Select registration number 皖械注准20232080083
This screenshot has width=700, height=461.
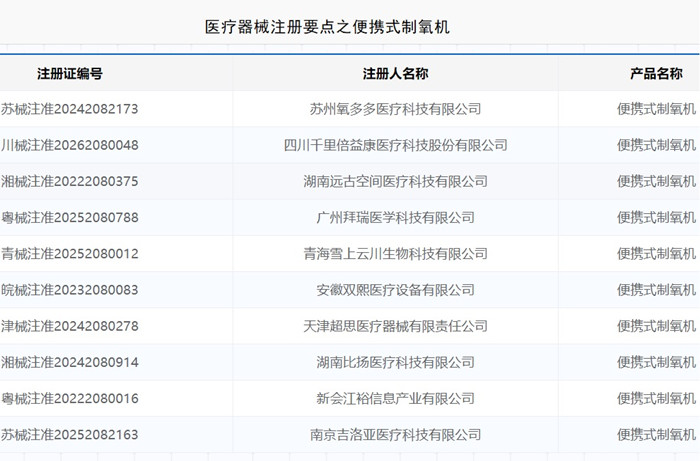pyautogui.click(x=70, y=290)
